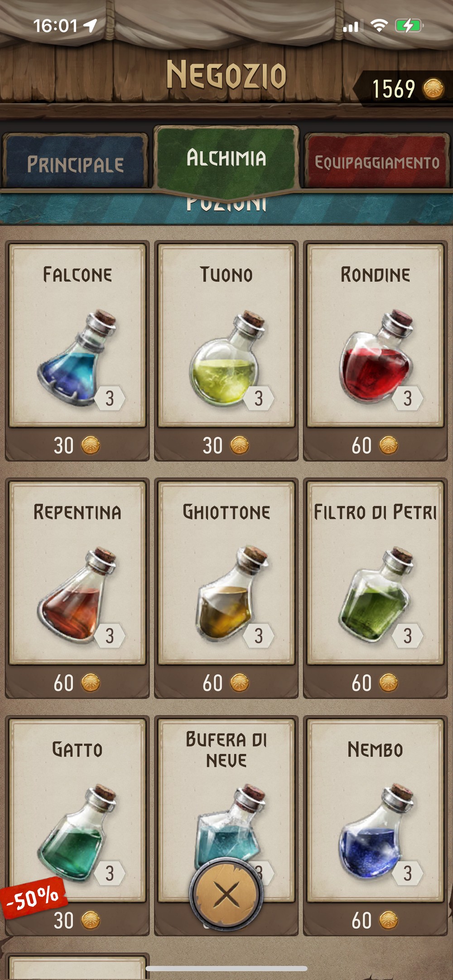Image resolution: width=453 pixels, height=980 pixels.
Task: Select the Alchimia tab
Action: 226,159
